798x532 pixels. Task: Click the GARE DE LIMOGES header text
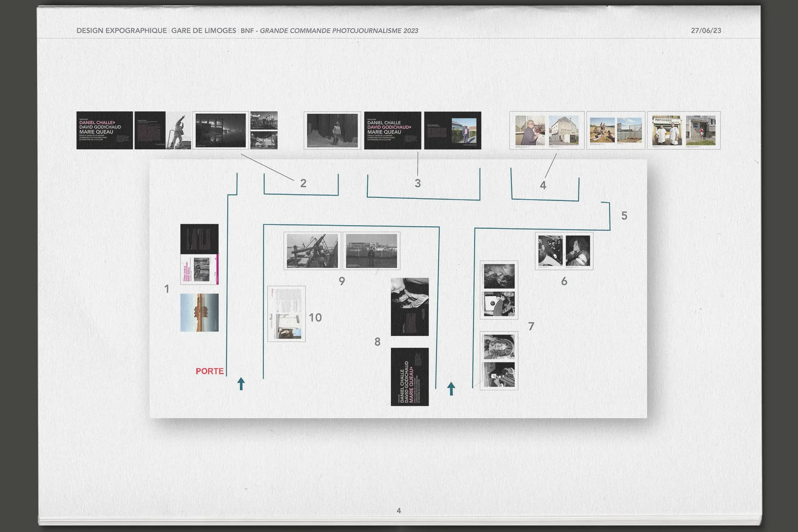click(x=204, y=30)
